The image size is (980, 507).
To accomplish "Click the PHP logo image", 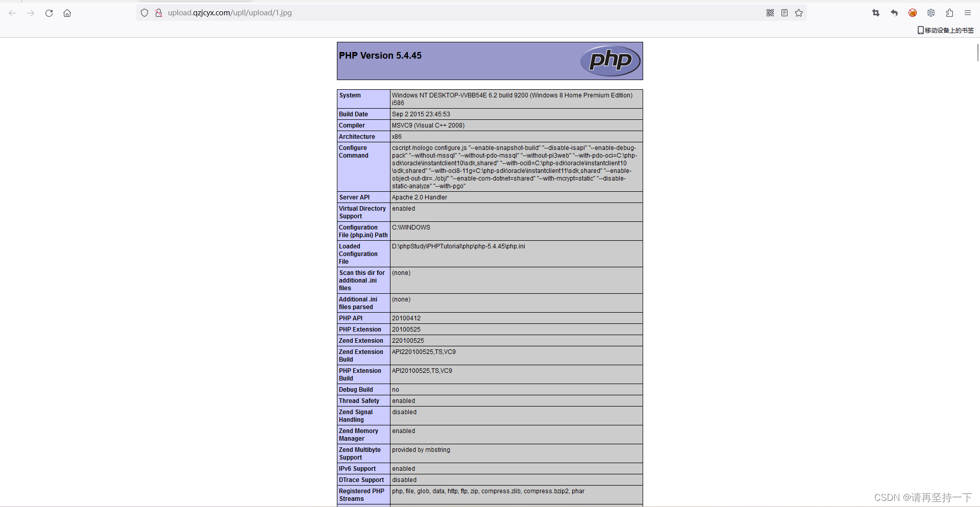I will click(x=610, y=61).
